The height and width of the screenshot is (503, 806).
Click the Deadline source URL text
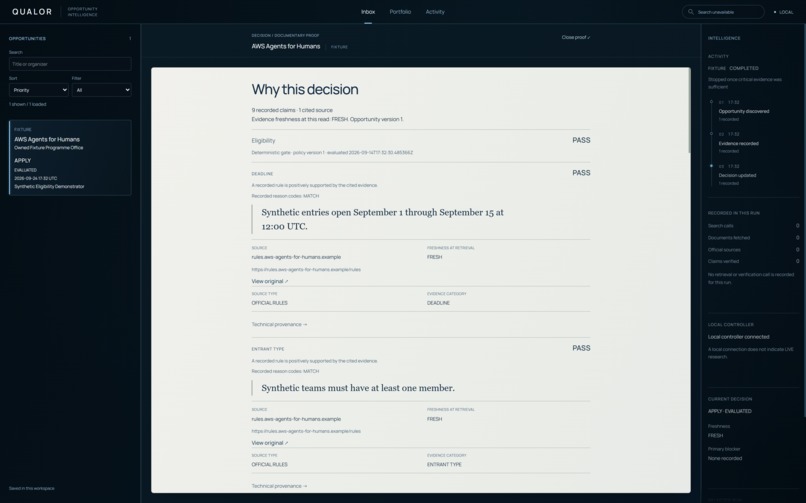306,270
